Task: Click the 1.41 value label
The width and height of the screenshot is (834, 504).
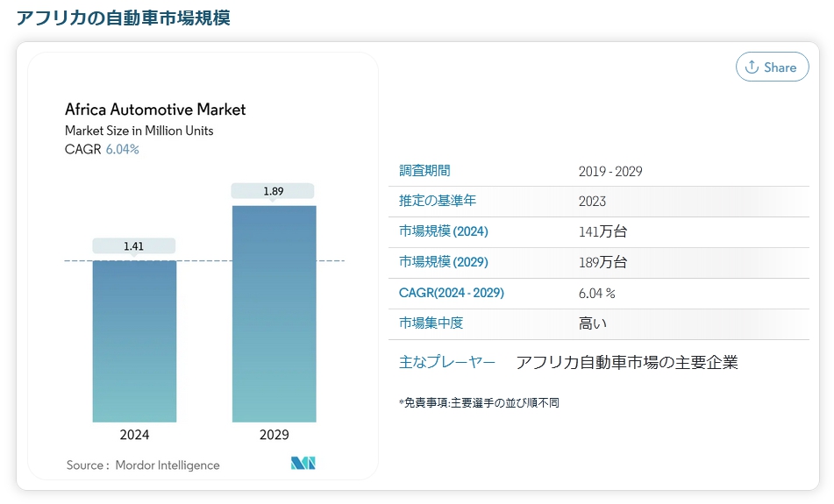Action: click(x=134, y=246)
